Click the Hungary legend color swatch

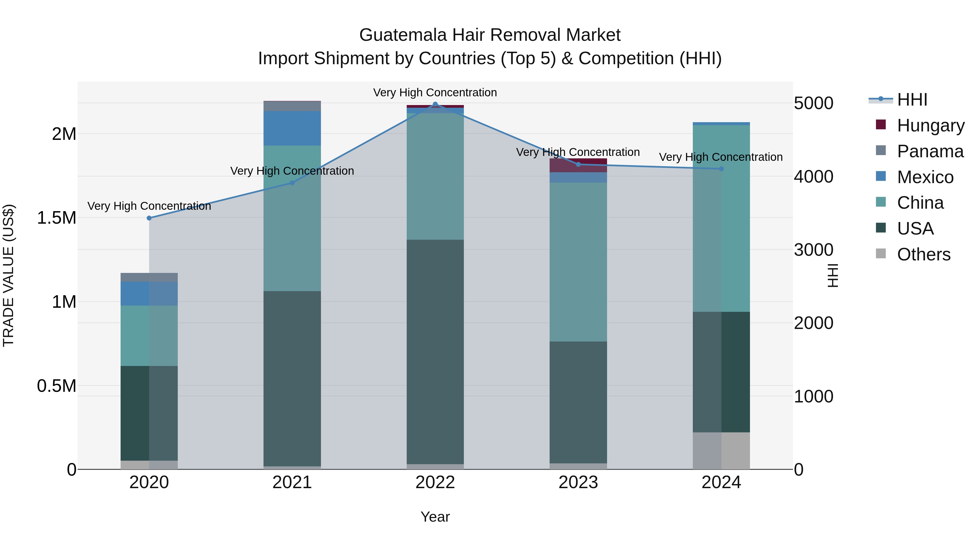(881, 124)
